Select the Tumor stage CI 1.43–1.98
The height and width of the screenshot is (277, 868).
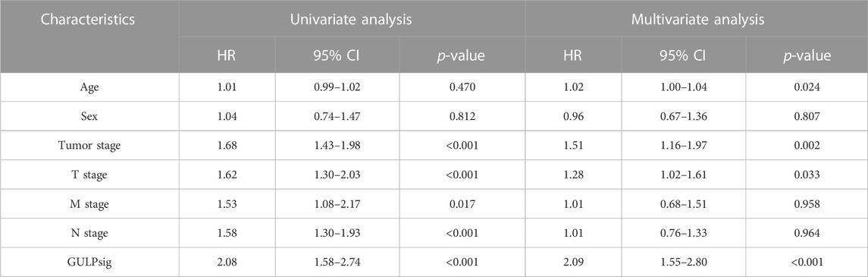[x=337, y=146]
